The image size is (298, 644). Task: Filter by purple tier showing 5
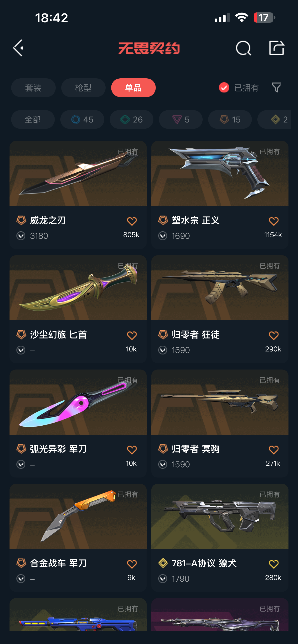click(181, 119)
